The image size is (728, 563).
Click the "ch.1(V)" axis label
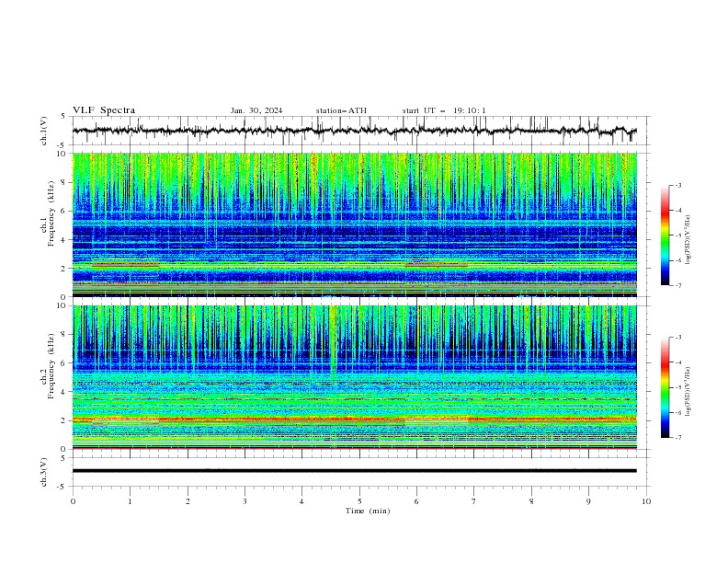point(44,131)
